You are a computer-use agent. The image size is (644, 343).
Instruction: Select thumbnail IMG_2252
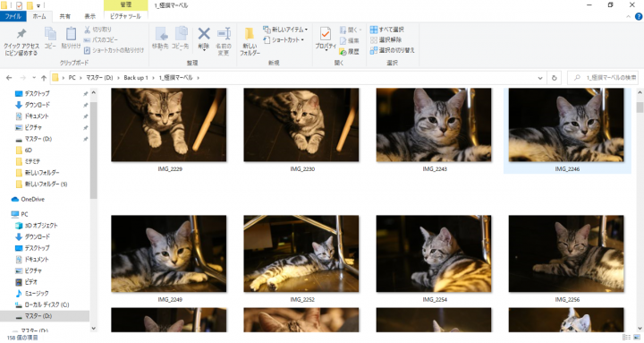tap(301, 253)
